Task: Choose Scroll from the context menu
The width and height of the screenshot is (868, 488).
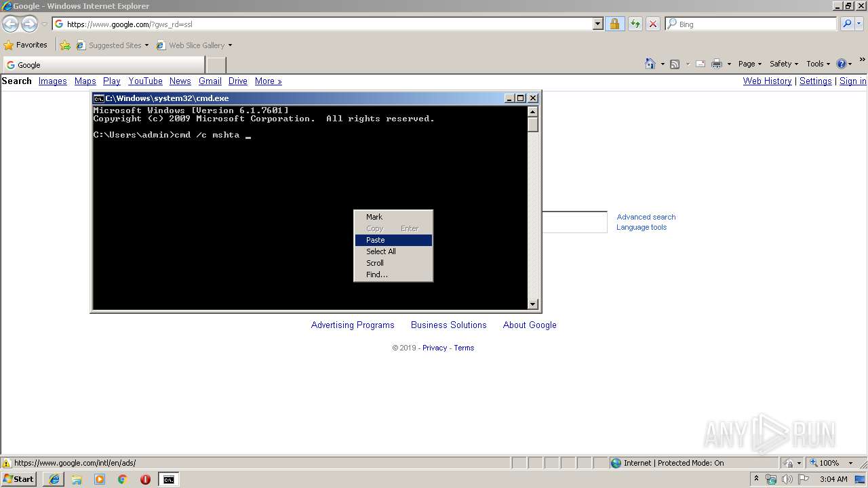Action: click(x=393, y=263)
